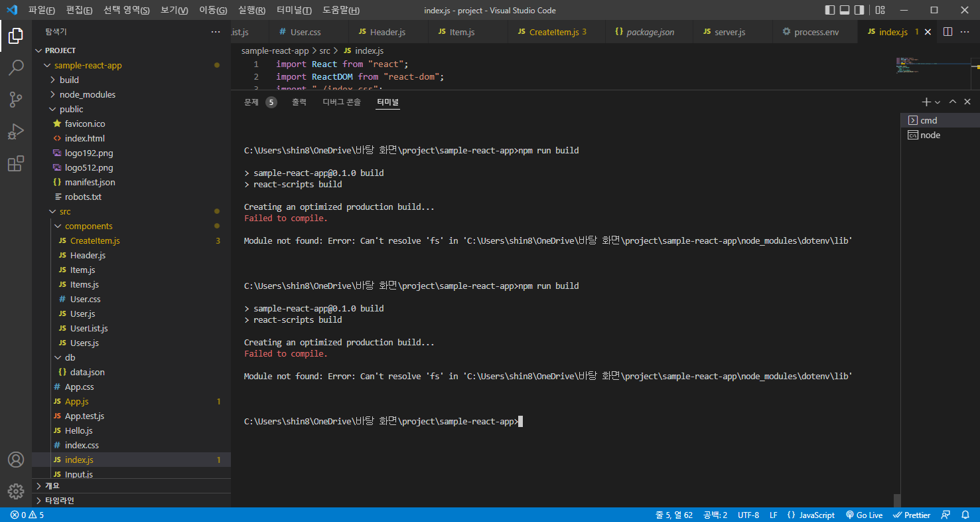Open the Run and Debug view icon
Screen dimensions: 980x522
(16, 131)
